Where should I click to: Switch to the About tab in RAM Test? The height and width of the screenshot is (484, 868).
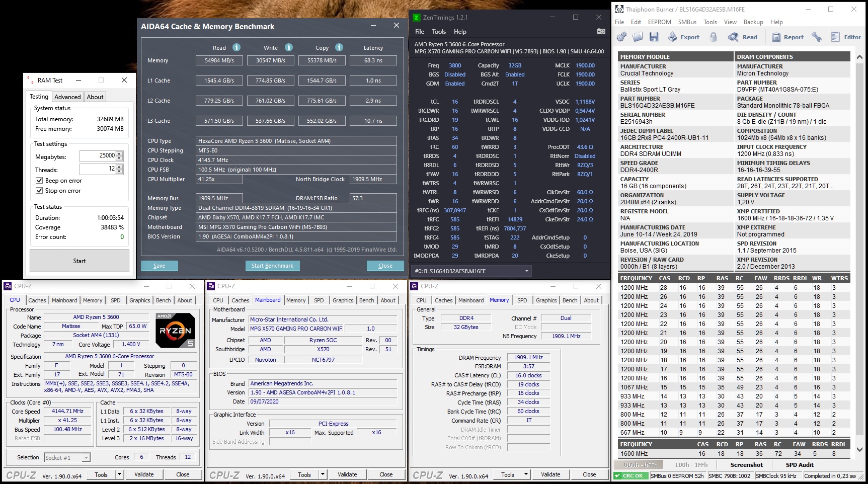click(95, 97)
